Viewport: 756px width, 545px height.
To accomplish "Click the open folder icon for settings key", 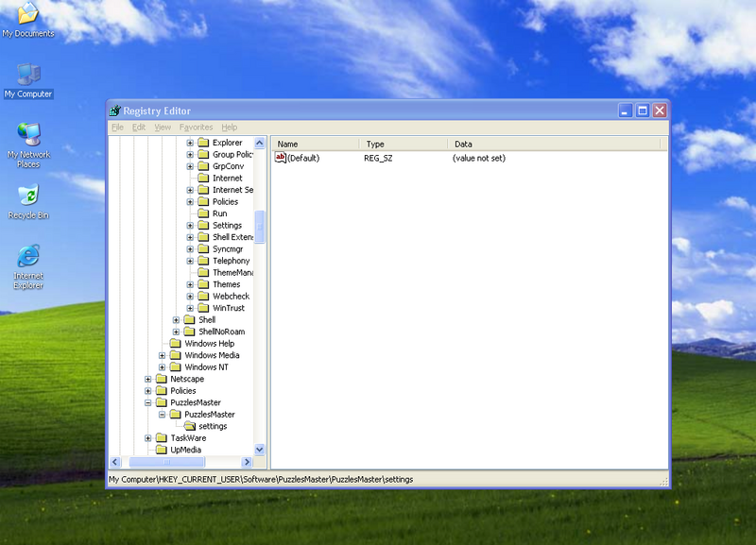I will 190,426.
